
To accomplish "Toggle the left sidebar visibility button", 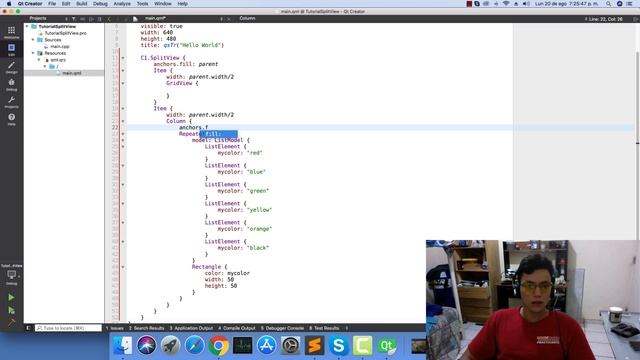I will 28,328.
